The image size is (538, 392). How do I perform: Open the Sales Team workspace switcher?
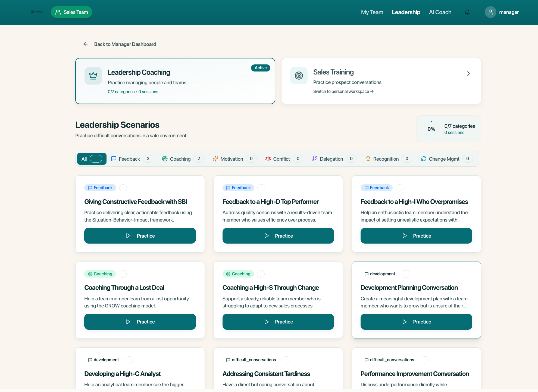point(71,12)
